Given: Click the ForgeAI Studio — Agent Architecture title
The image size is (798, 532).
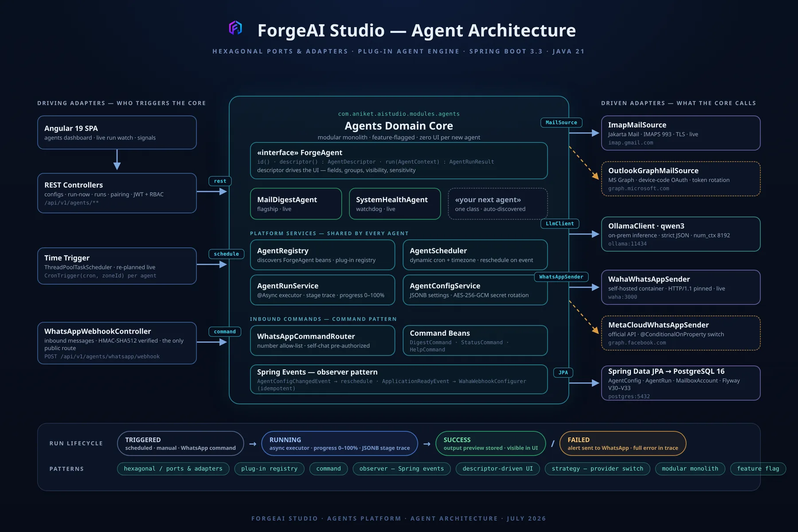Looking at the screenshot, I should click(x=417, y=31).
